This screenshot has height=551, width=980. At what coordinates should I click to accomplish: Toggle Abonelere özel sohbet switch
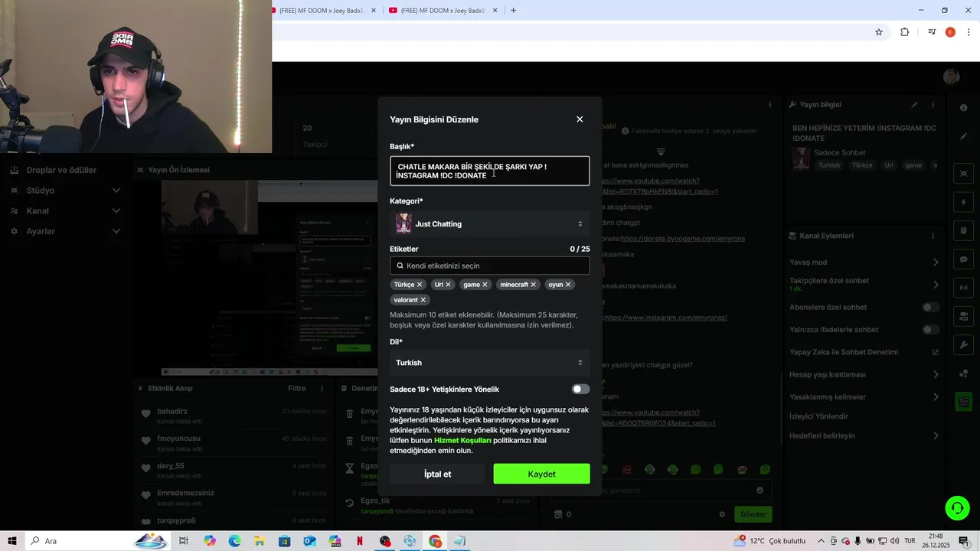[x=930, y=308]
